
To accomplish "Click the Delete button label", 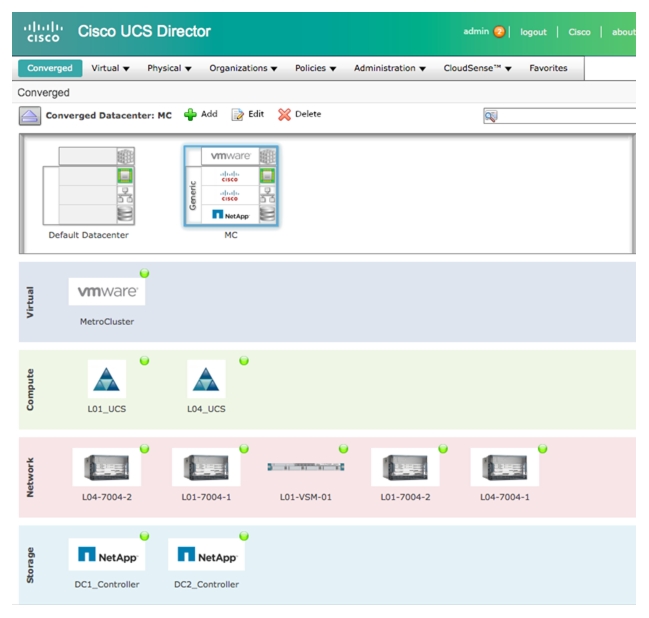I will 308,114.
